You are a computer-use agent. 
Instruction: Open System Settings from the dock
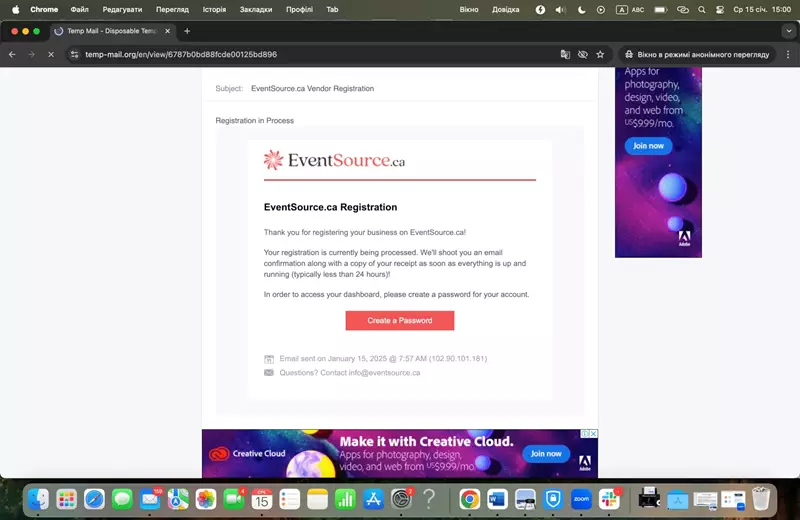tap(401, 499)
